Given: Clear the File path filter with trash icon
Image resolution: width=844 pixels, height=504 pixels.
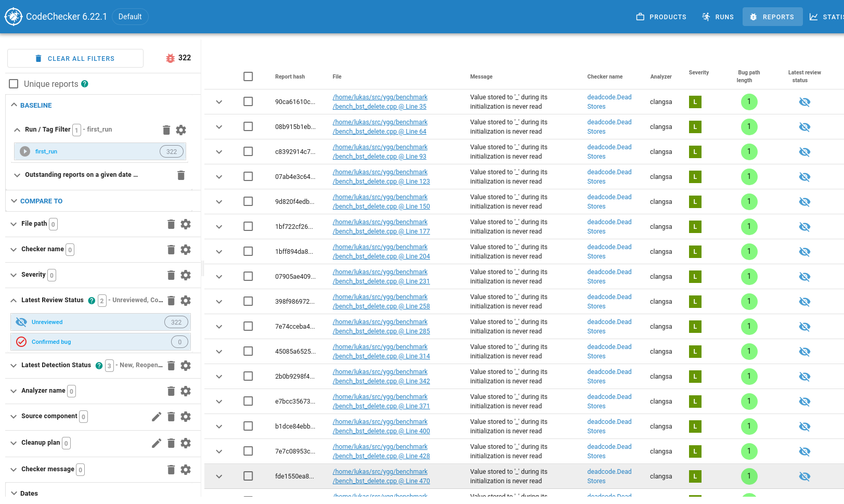Looking at the screenshot, I should (171, 224).
